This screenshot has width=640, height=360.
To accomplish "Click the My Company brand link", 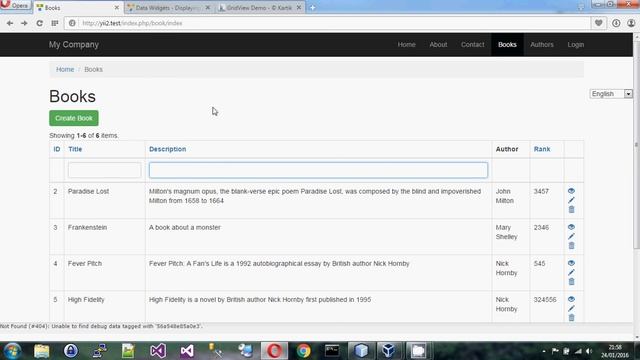I will (x=74, y=44).
